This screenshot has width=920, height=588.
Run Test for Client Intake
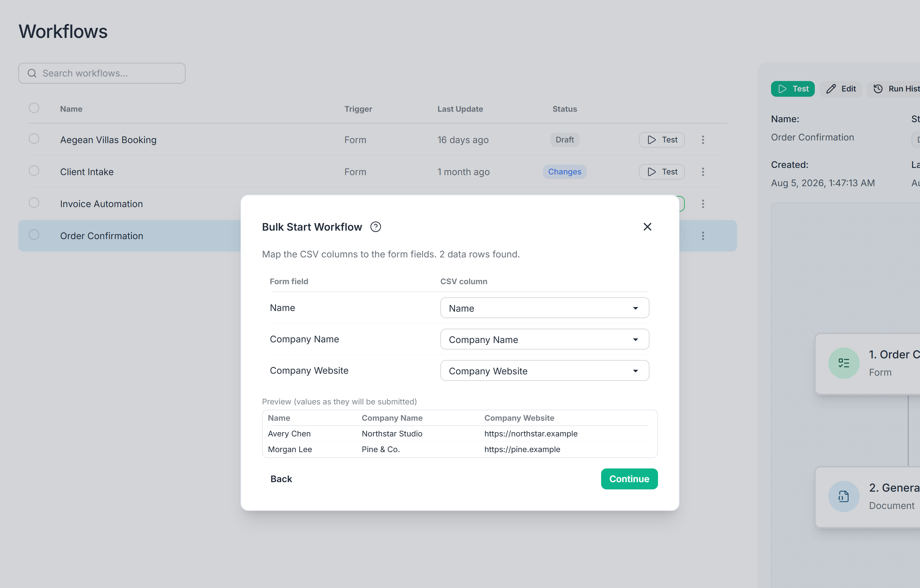(662, 172)
